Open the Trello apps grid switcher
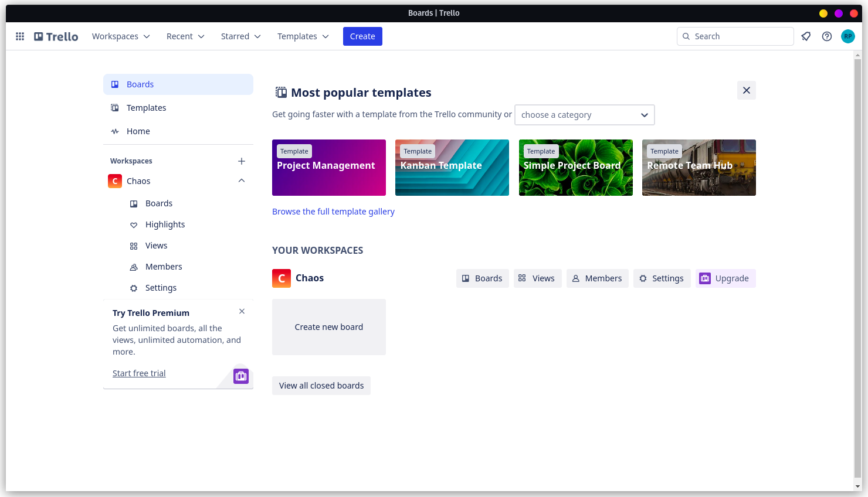 [19, 36]
